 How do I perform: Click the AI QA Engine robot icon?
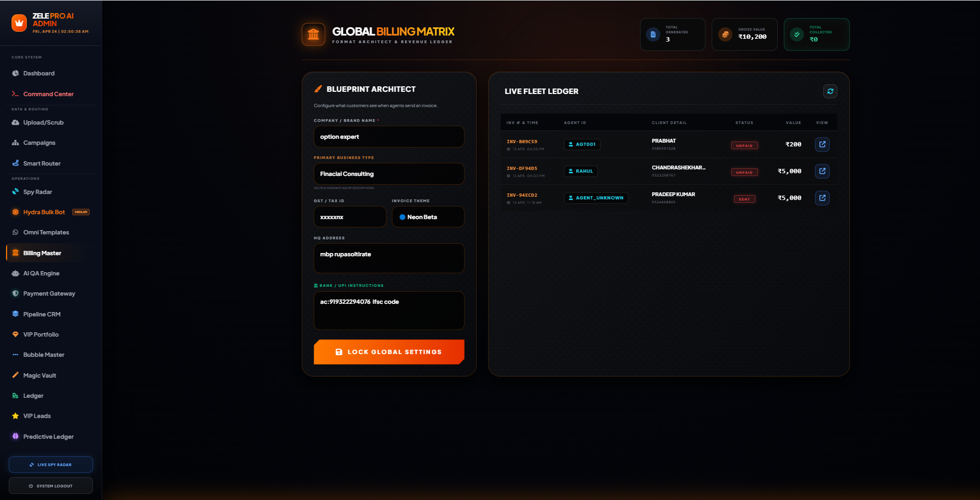coord(15,273)
